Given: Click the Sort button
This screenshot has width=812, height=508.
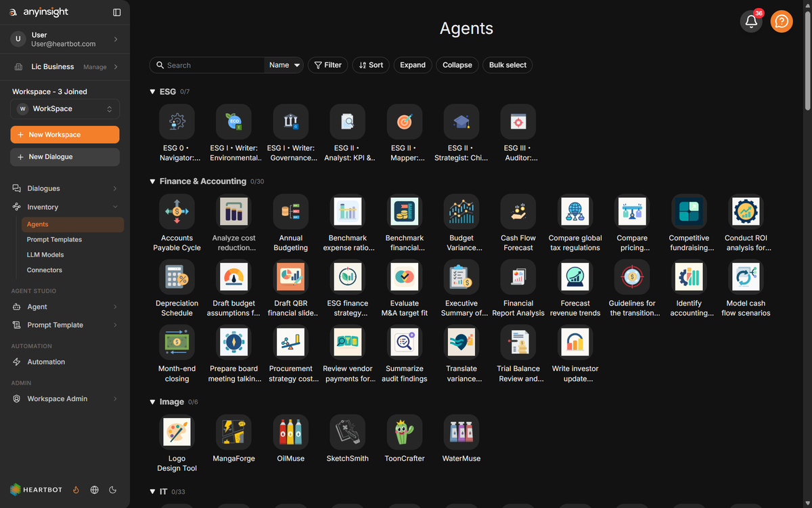Looking at the screenshot, I should tap(371, 65).
